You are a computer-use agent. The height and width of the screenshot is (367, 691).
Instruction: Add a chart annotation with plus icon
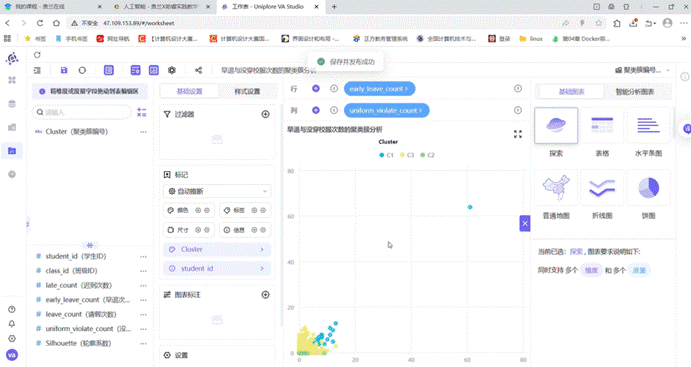265,295
